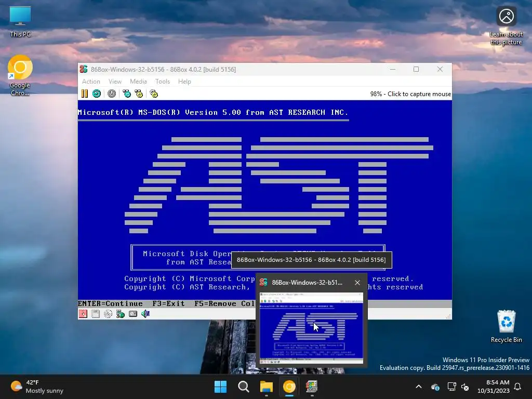Open the Media menu
Viewport: 532px width, 399px height.
point(138,82)
